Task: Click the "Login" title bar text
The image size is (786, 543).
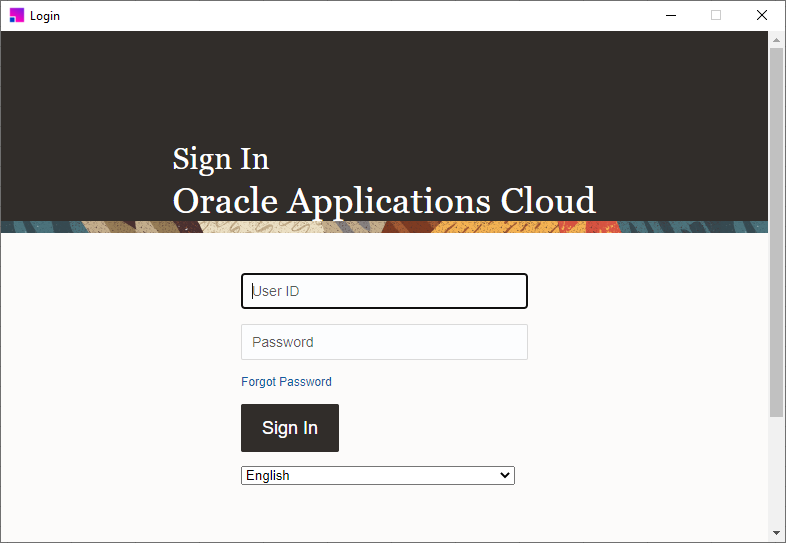Action: [45, 16]
